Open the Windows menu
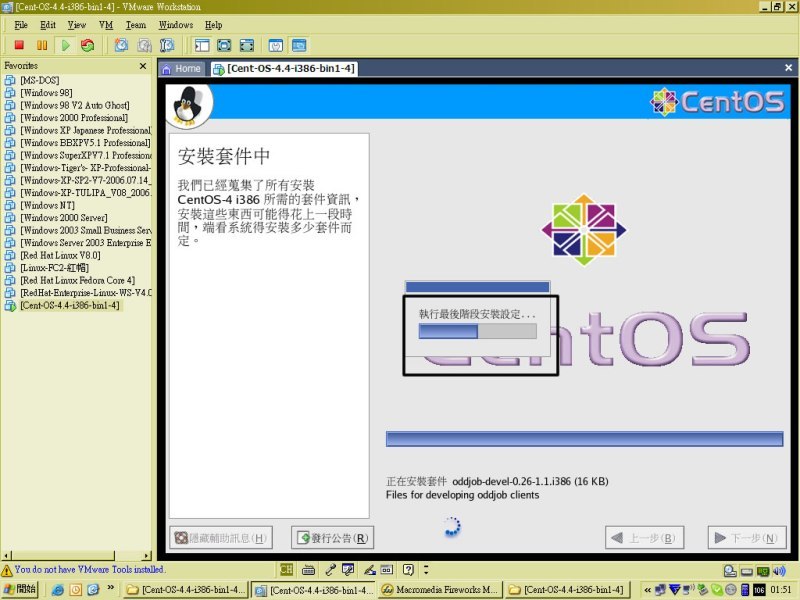This screenshot has width=800, height=600. pyautogui.click(x=176, y=25)
